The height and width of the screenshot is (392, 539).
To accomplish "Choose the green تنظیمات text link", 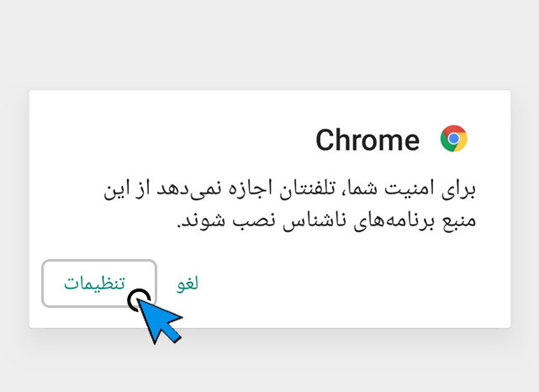I will [94, 283].
